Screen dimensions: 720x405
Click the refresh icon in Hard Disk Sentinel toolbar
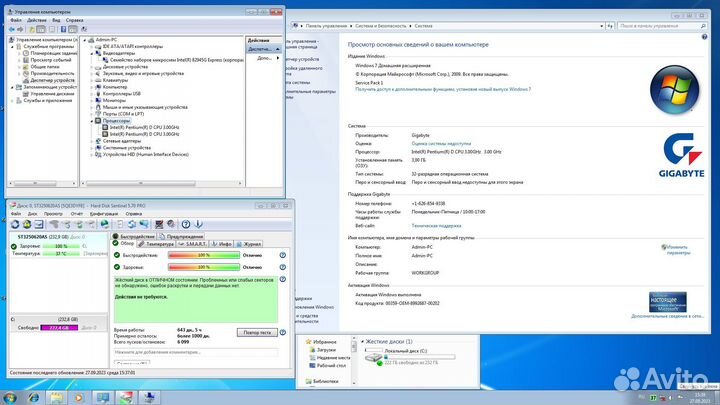[15, 224]
